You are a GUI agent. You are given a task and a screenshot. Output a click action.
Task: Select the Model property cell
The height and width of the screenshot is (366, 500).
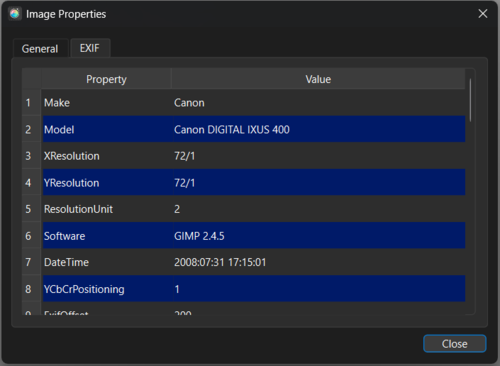pyautogui.click(x=107, y=129)
